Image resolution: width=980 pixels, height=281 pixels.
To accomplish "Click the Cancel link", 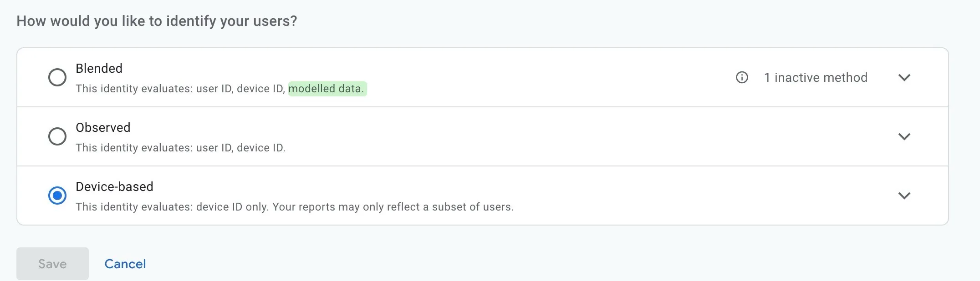I will tap(125, 264).
